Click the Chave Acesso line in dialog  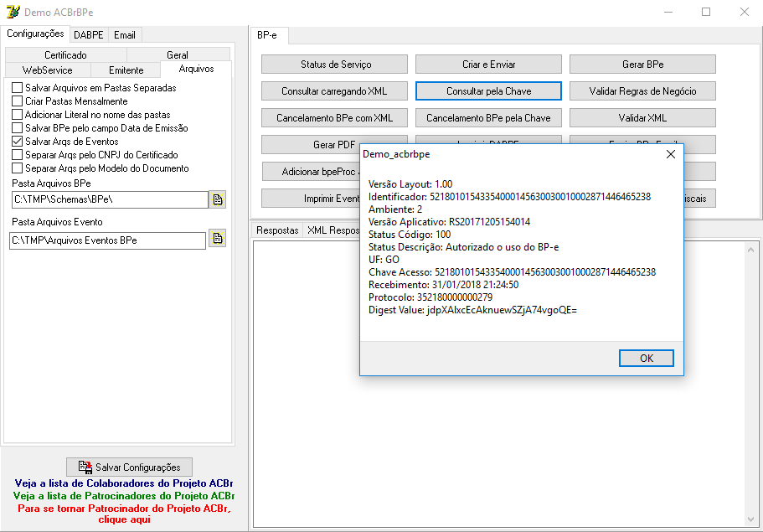pyautogui.click(x=512, y=272)
